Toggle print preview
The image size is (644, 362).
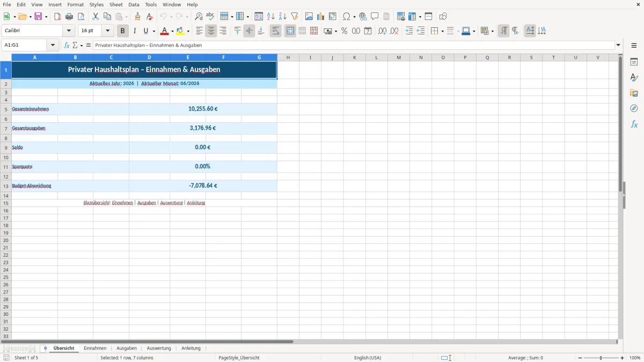[x=81, y=17]
